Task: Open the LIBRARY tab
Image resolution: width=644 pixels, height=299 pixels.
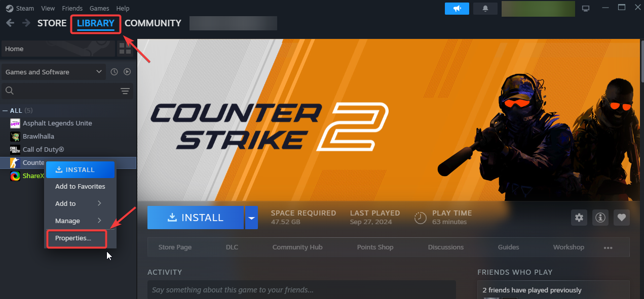Action: click(x=96, y=23)
